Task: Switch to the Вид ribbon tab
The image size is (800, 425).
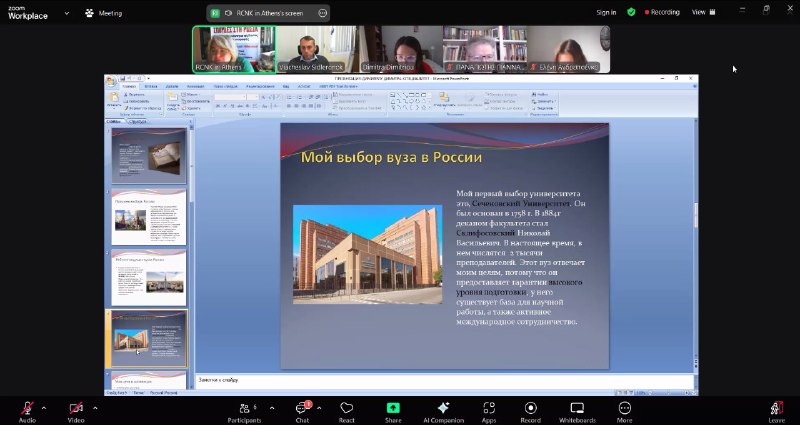Action: (x=286, y=86)
